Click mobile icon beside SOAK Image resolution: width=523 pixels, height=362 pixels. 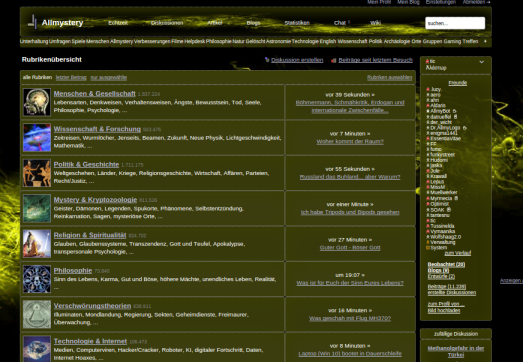tap(449, 210)
